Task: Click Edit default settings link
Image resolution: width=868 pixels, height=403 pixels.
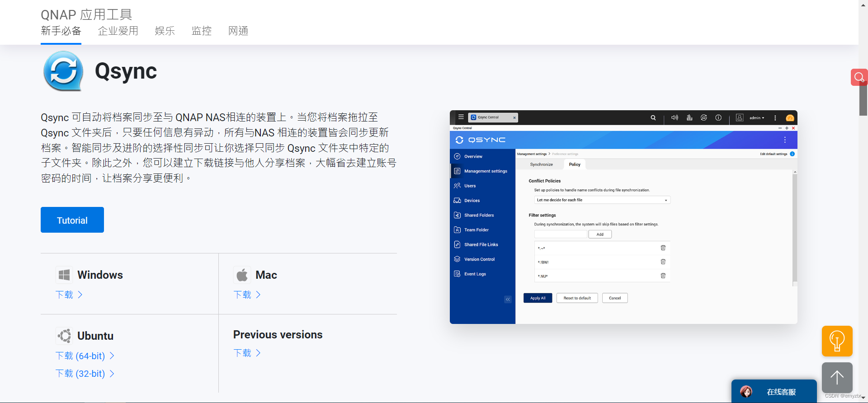Action: 774,154
